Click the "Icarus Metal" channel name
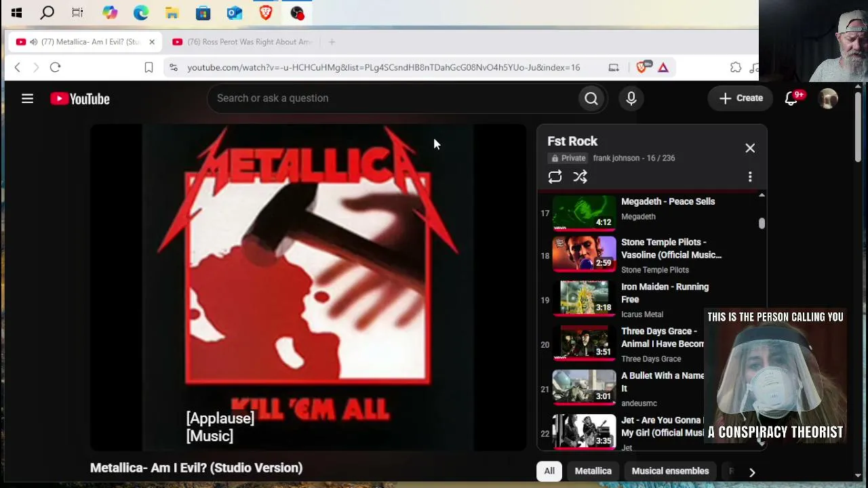The height and width of the screenshot is (488, 868). [642, 314]
